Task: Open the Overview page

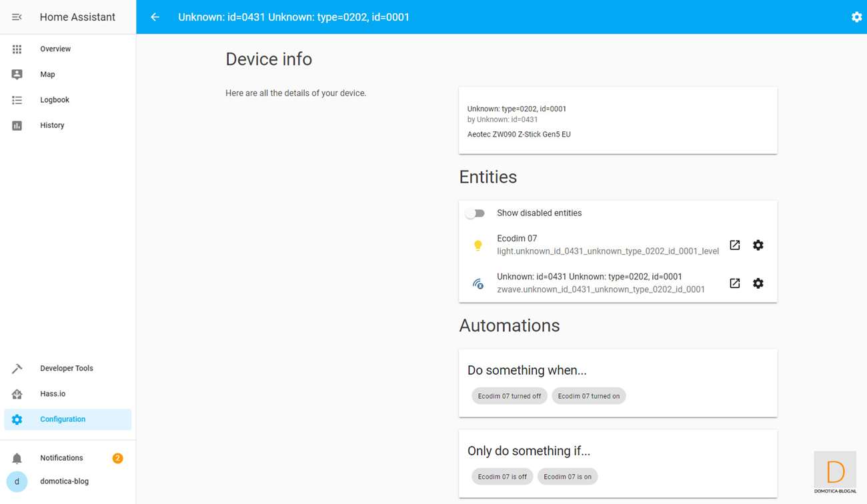Action: [x=55, y=49]
